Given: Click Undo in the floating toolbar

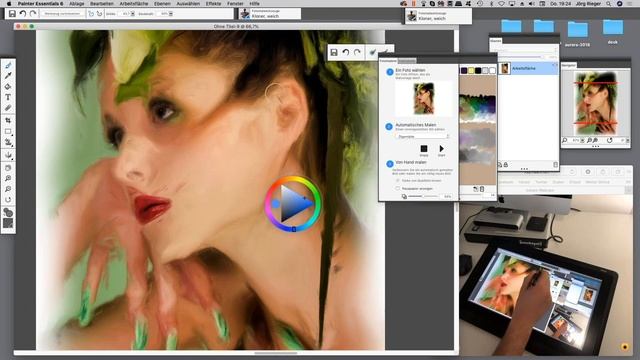Looking at the screenshot, I should coord(346,53).
